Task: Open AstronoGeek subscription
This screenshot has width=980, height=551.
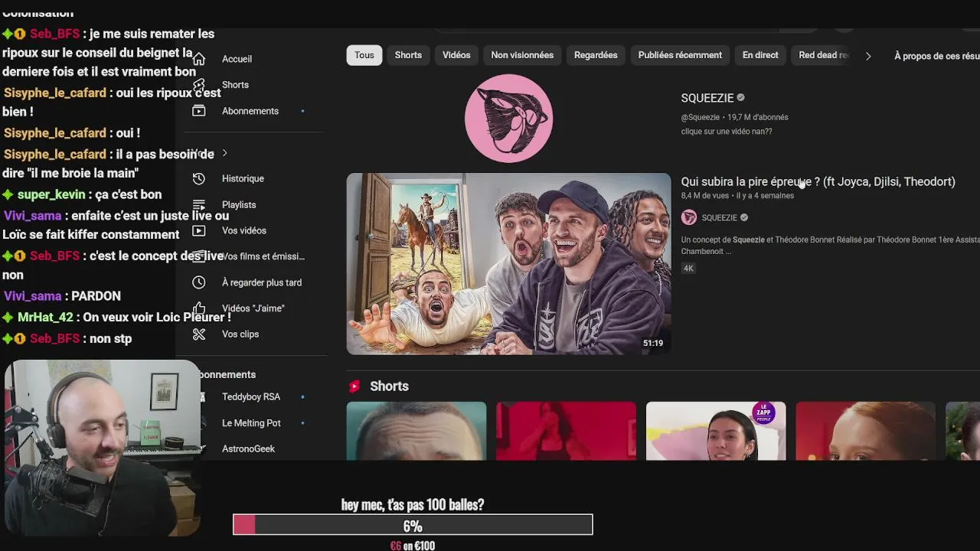Action: pyautogui.click(x=248, y=449)
